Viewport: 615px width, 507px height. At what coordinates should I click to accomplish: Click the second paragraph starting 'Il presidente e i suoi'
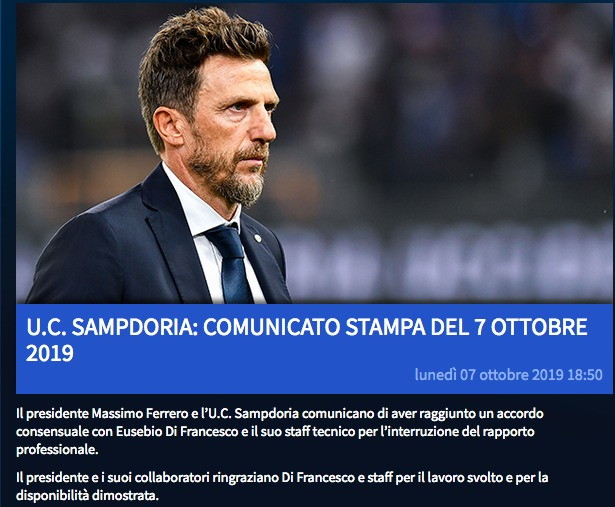click(282, 487)
